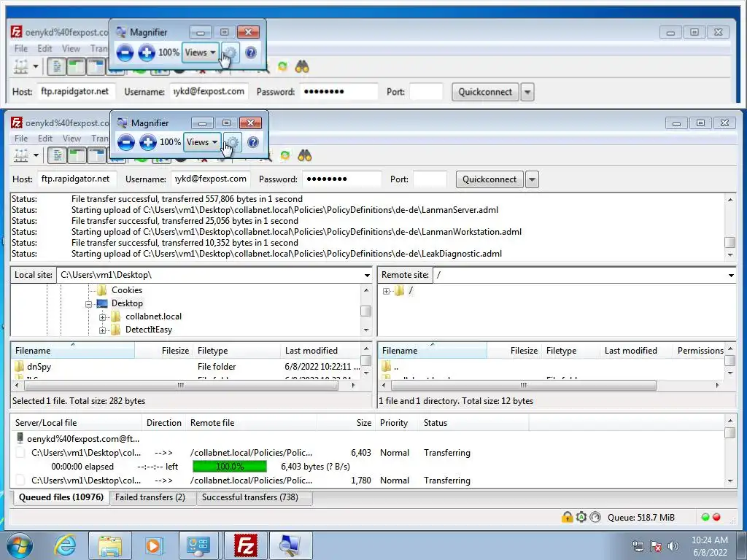Click Host field in main FileZilla window
The image size is (747, 560).
pos(77,179)
